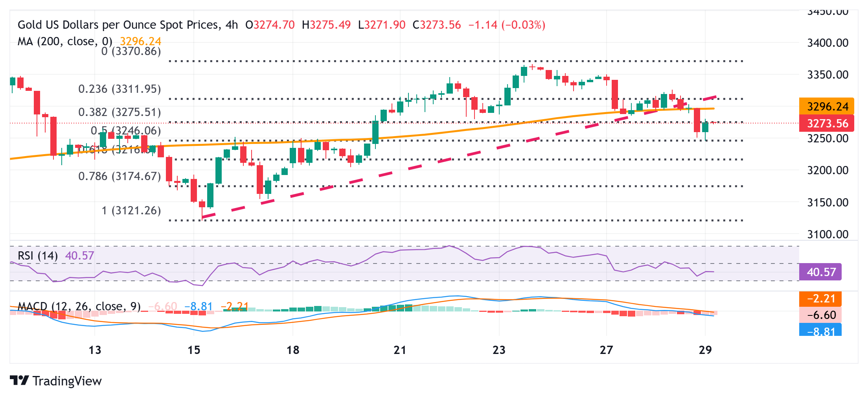Select the 0 (3370.86) Fibonacci level label
This screenshot has height=398, width=868.
tap(131, 51)
